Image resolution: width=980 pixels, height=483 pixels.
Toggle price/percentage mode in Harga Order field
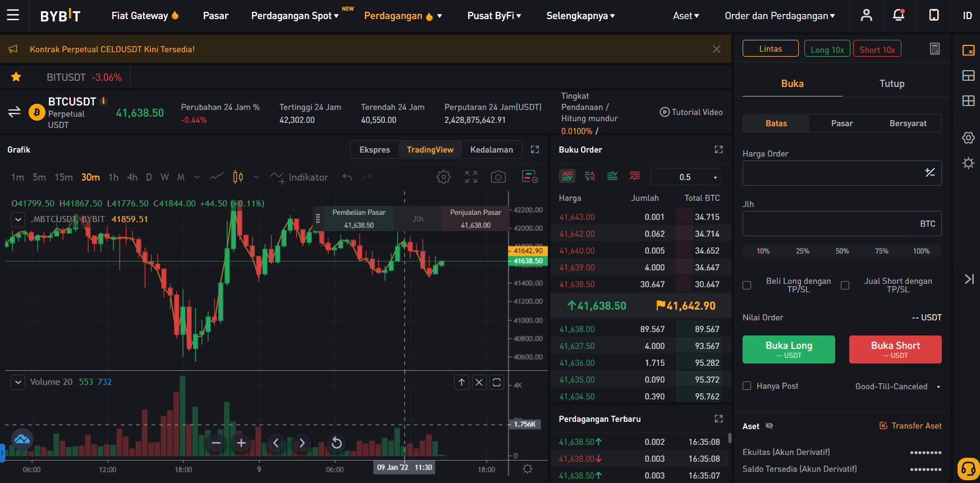pyautogui.click(x=930, y=173)
